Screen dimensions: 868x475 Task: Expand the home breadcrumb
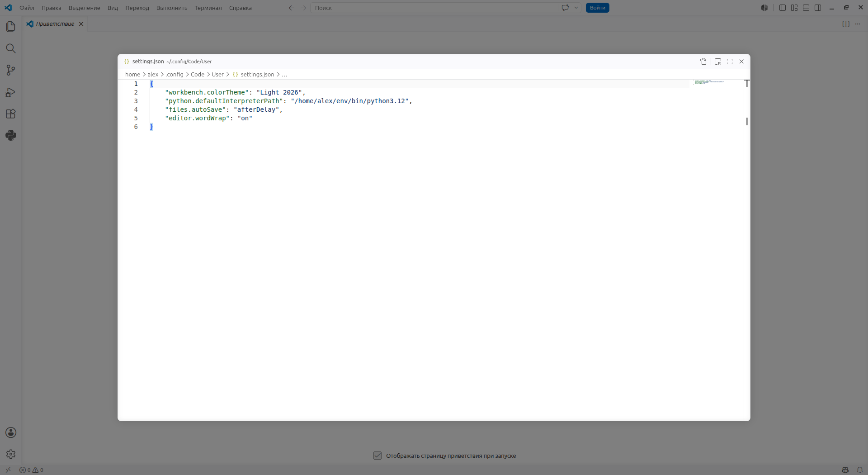(132, 74)
